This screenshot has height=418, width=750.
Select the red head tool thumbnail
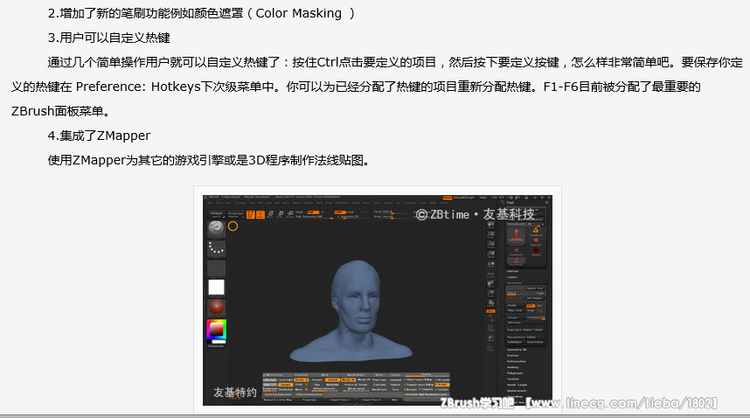[516, 234]
